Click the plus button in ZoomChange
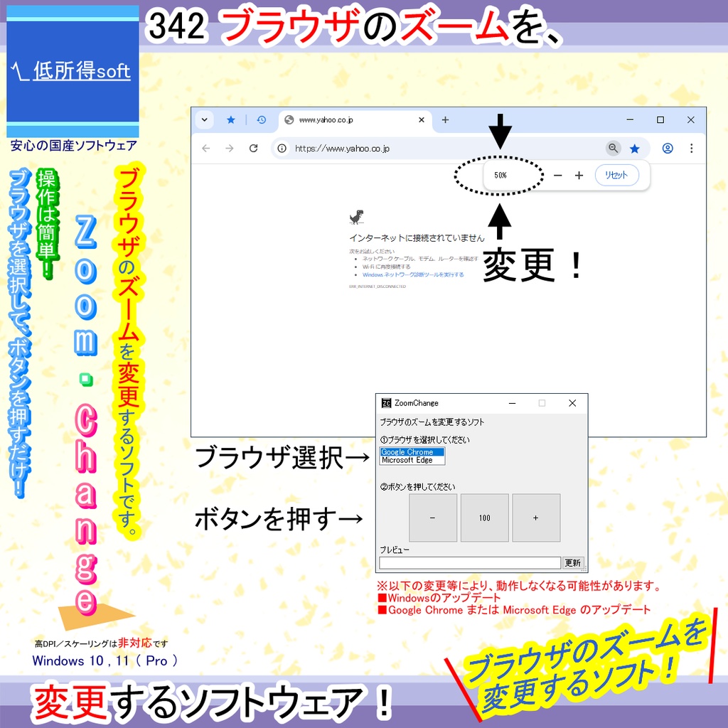This screenshot has width=728, height=728. 536,518
